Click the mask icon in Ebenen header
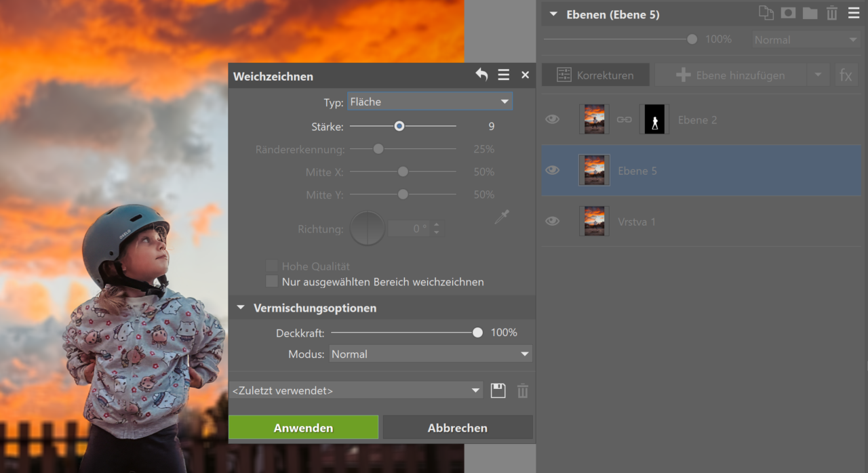Viewport: 868px width, 473px height. point(788,14)
